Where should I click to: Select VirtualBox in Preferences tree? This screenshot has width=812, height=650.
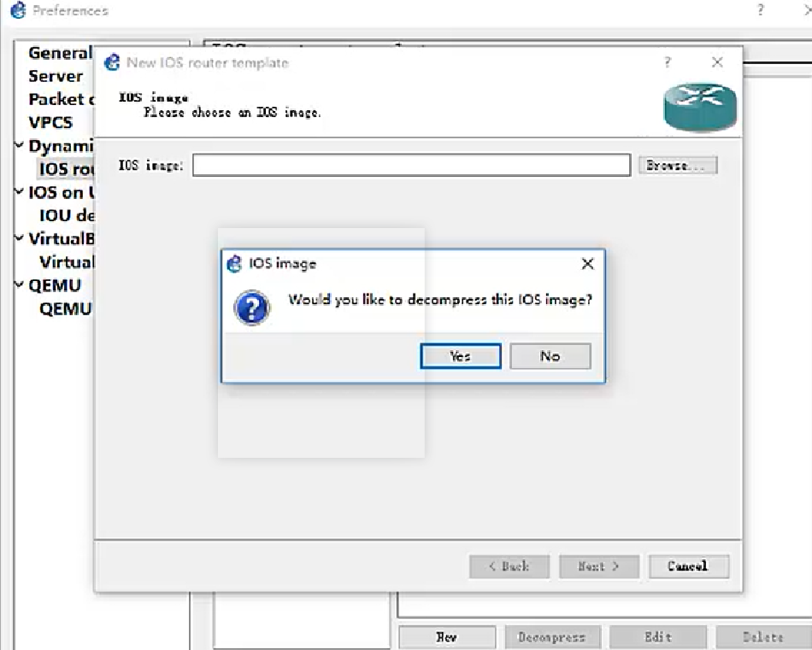click(x=61, y=238)
